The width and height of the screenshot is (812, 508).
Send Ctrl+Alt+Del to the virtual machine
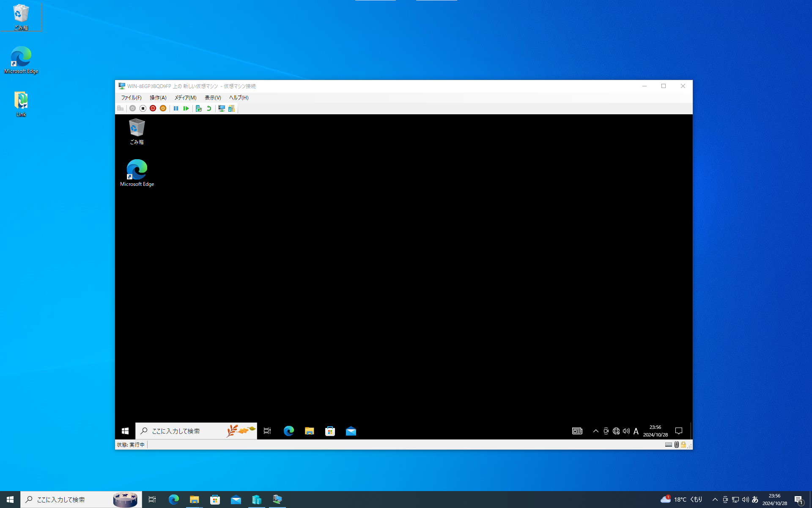121,108
